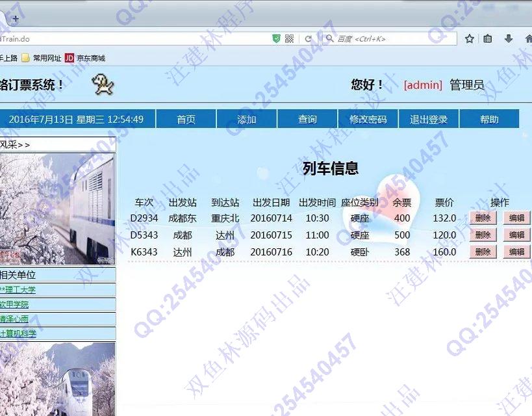Viewport: 532px width, 416px height.
Task: Click the 百度 search input field
Action: point(390,39)
